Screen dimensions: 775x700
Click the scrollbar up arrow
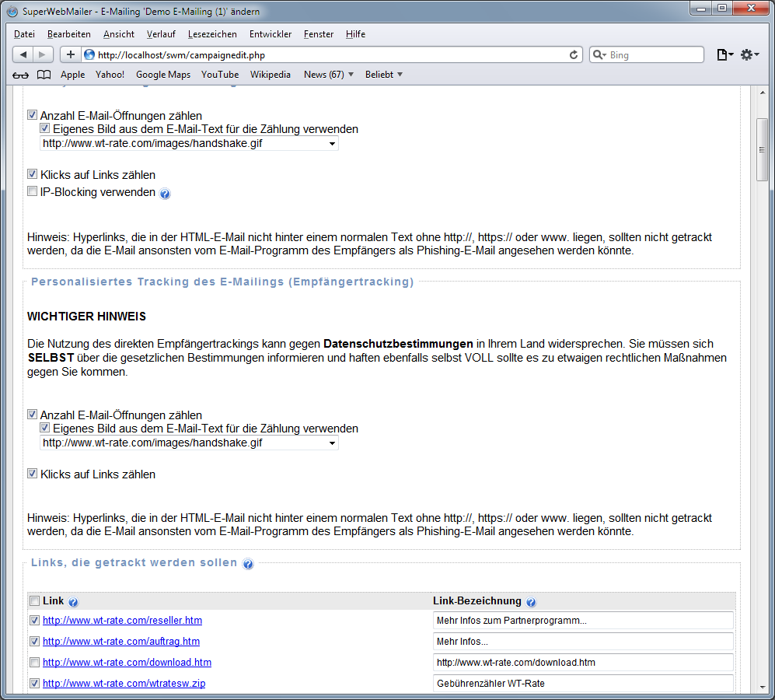pos(762,93)
